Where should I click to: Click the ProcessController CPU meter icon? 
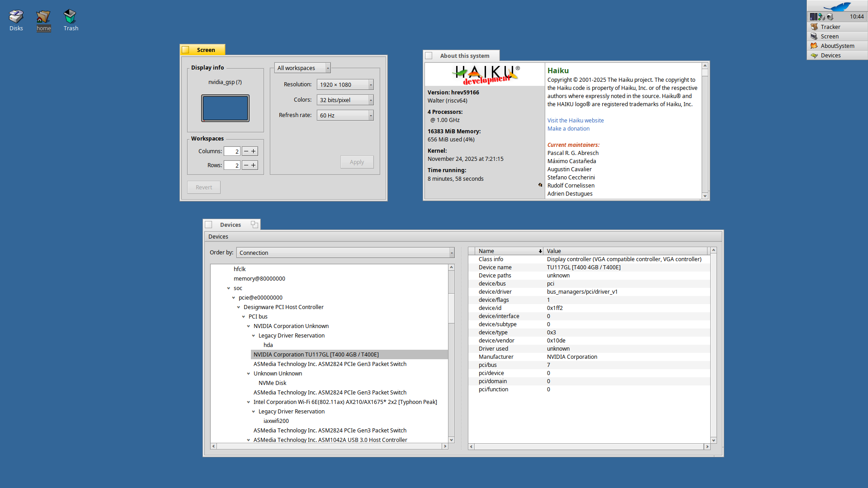pyautogui.click(x=813, y=17)
